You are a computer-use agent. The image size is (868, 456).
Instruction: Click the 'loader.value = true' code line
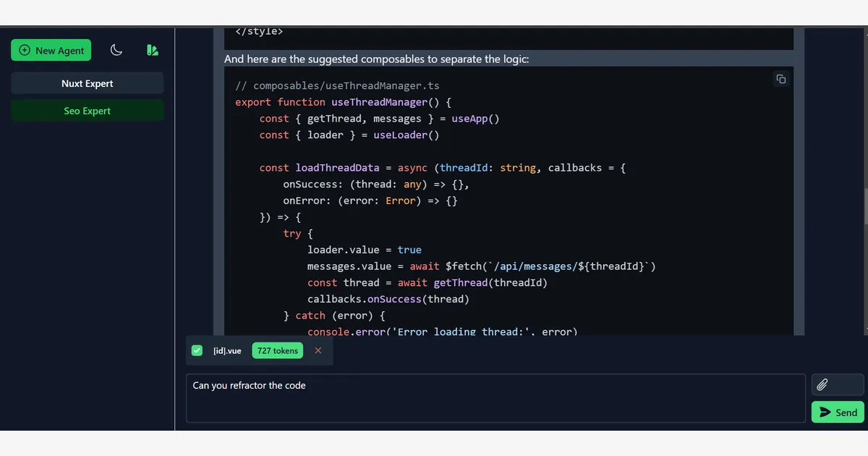point(365,250)
